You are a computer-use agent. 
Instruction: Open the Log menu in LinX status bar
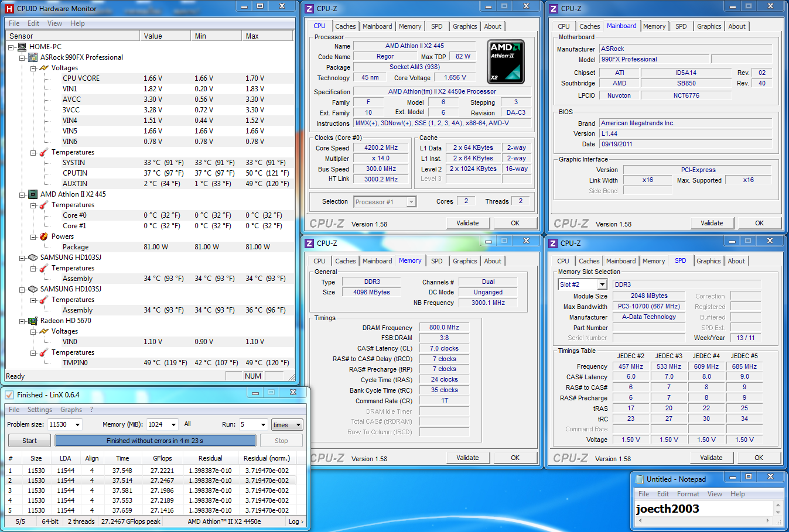296,521
